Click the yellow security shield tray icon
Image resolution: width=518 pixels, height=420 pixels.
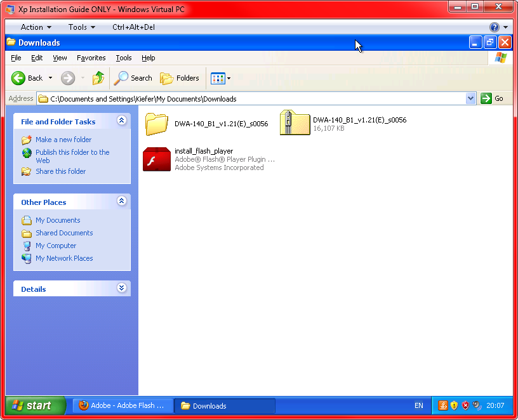455,405
